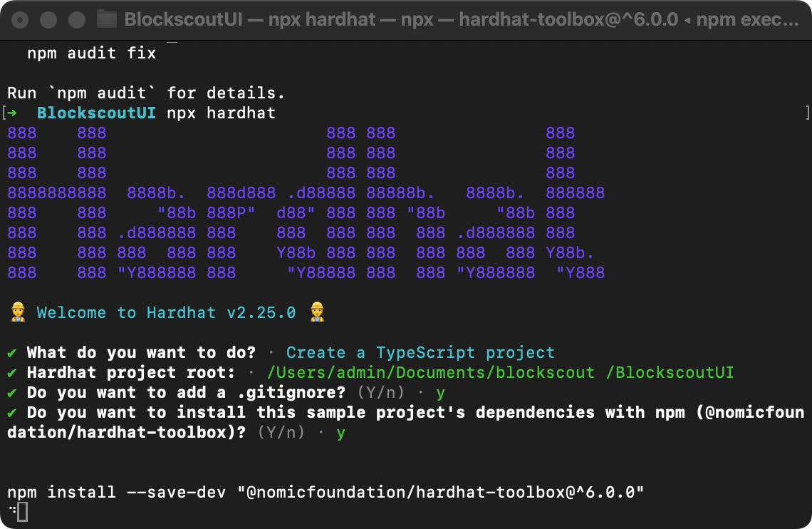Click the green checkmark beside gitignore question
Image resolution: width=812 pixels, height=529 pixels.
pos(13,392)
